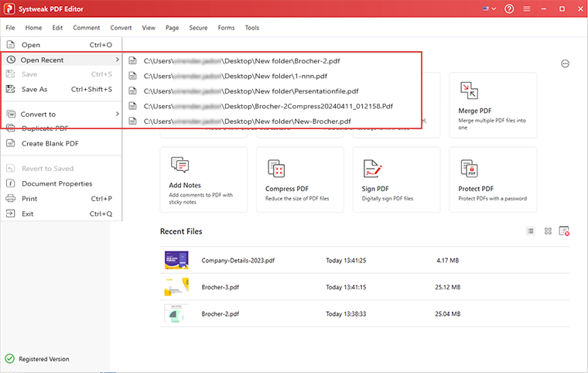Choose Open from the File menu
This screenshot has height=373, width=588.
[x=61, y=45]
